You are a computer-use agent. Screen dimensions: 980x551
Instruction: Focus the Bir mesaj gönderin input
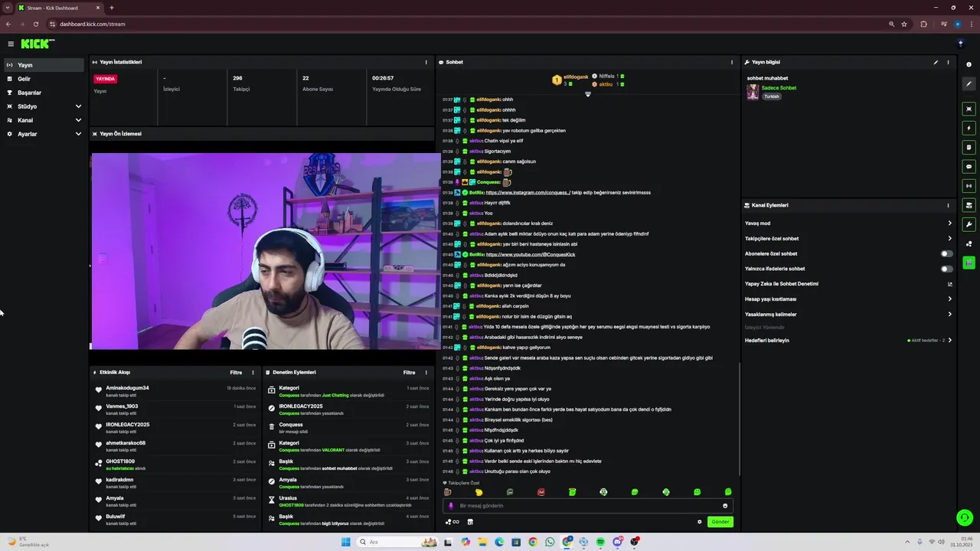tap(588, 506)
